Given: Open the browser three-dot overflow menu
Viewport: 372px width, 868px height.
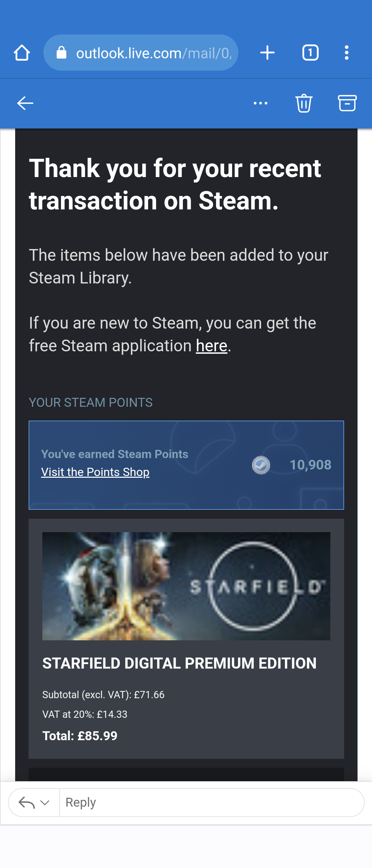Looking at the screenshot, I should tap(347, 53).
